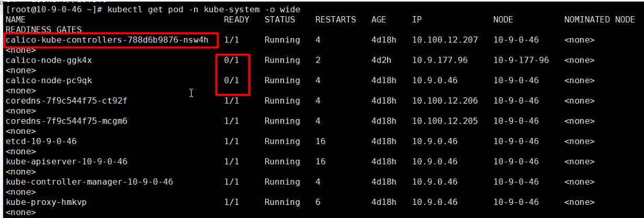Image resolution: width=644 pixels, height=218 pixels.
Task: Click restart count 6 for kube-proxy-hmkvp
Action: pyautogui.click(x=318, y=203)
